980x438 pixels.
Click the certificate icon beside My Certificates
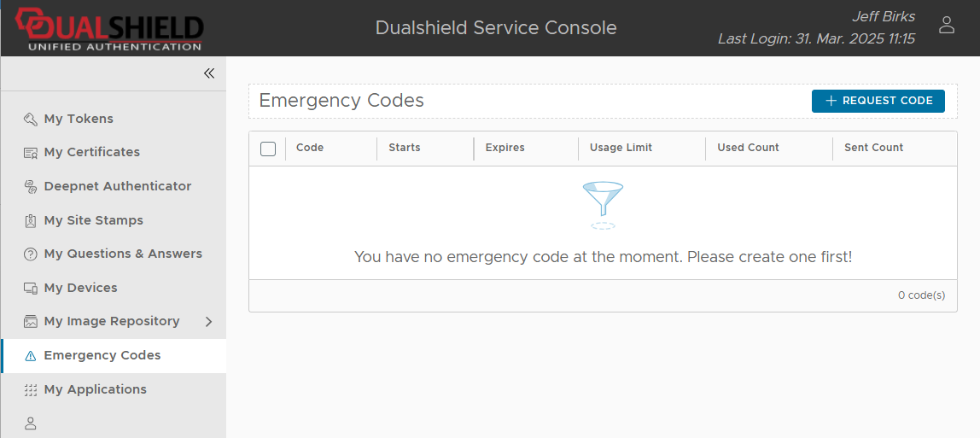[31, 153]
